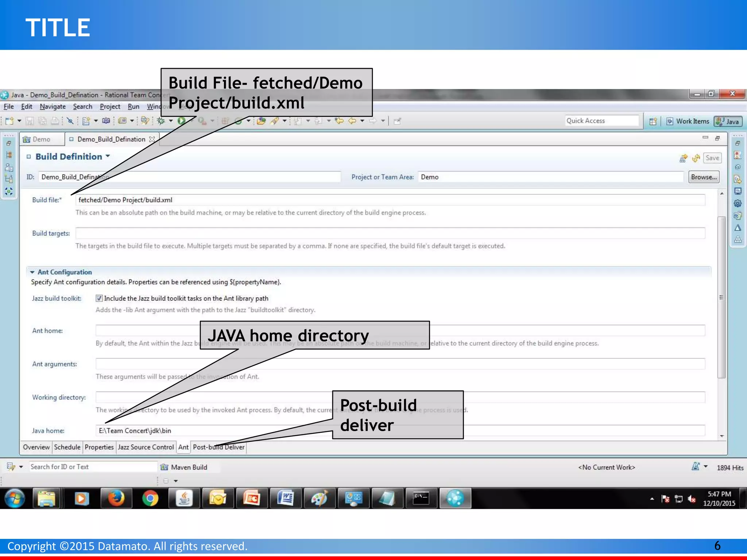Collapse the Ant Configuration section

tap(32, 272)
